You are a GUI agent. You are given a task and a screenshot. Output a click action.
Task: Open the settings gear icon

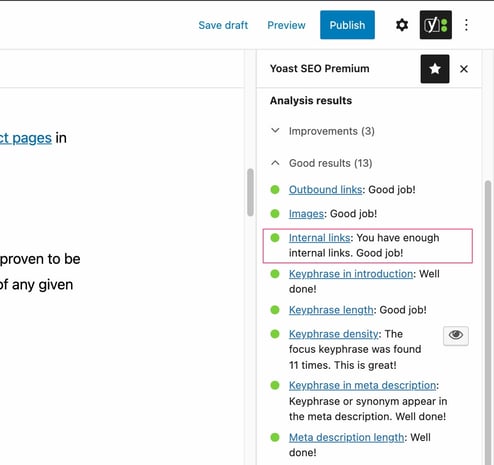point(402,25)
